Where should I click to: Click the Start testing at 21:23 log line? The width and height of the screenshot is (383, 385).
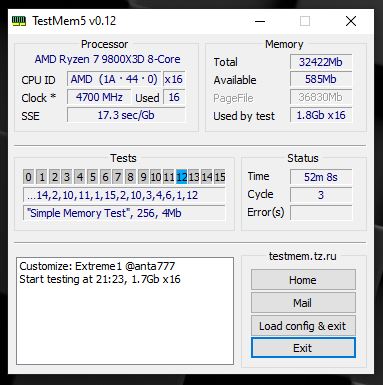click(x=100, y=279)
